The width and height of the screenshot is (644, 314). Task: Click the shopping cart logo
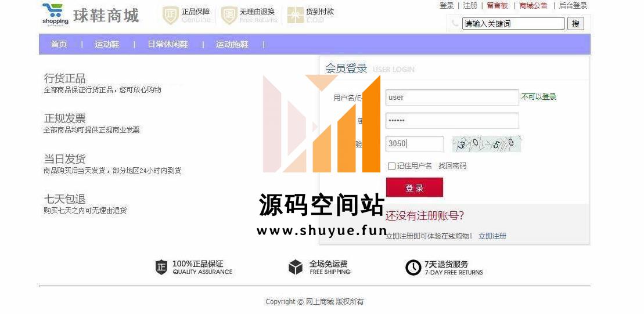(55, 15)
